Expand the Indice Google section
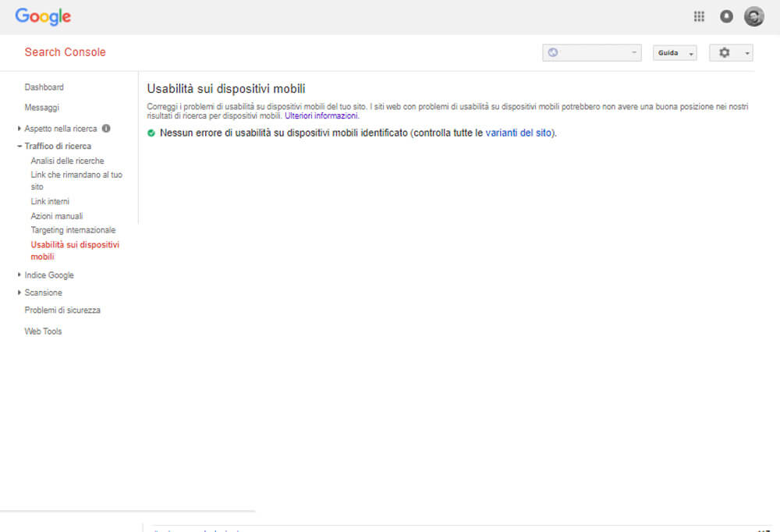Image resolution: width=780 pixels, height=532 pixels. click(x=19, y=275)
